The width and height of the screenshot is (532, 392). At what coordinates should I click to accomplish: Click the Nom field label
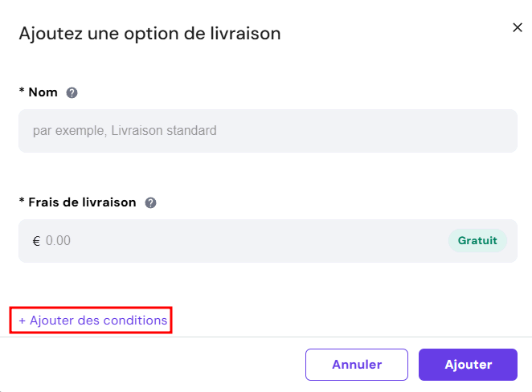[x=43, y=92]
